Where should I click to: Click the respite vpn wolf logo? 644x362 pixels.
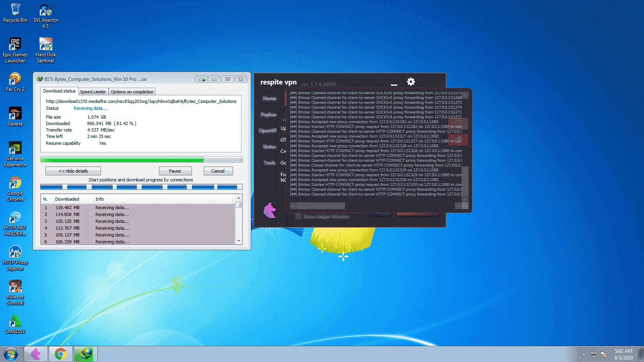(270, 210)
